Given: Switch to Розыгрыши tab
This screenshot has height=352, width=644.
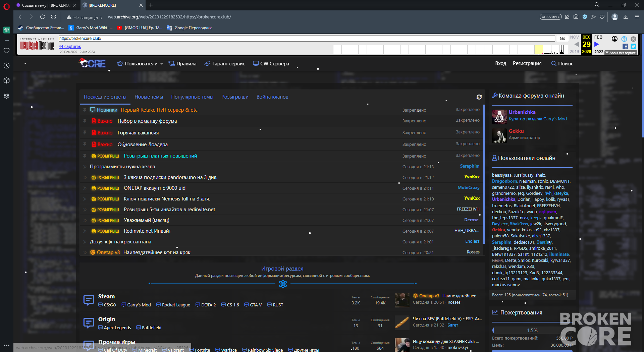Looking at the screenshot, I should click(x=235, y=97).
